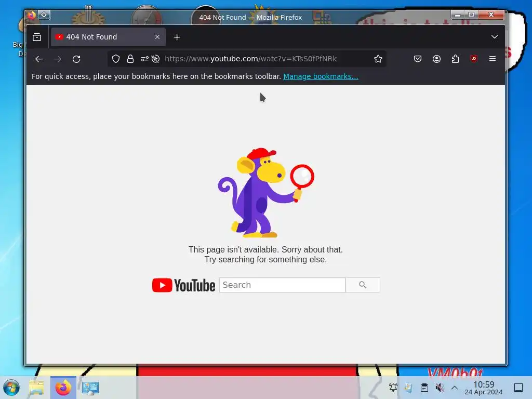Open the Firefox hamburger application menu

(493, 59)
